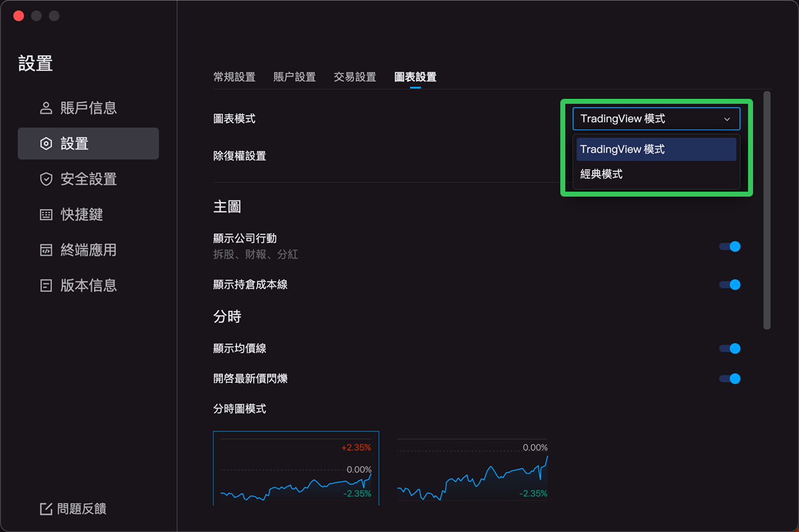Go to the 賬户設置 tab

pos(295,77)
